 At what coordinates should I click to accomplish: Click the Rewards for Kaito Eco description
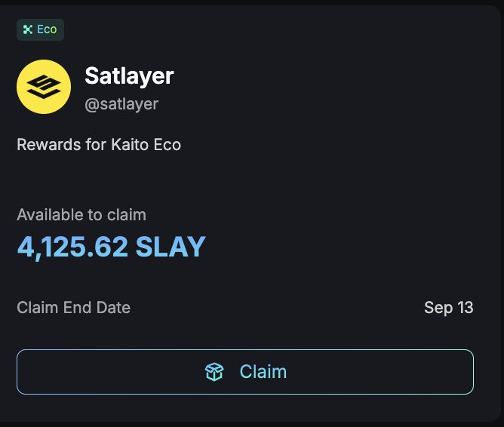pyautogui.click(x=99, y=143)
